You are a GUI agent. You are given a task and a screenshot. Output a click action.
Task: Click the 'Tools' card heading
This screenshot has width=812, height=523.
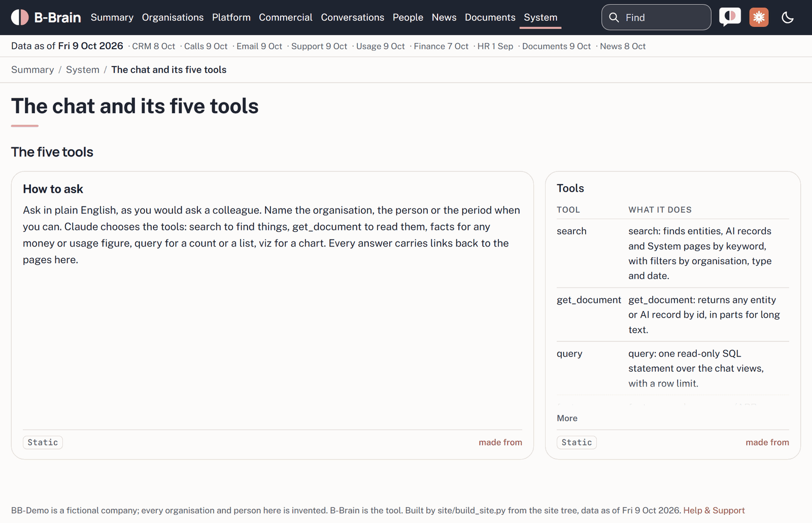(x=570, y=188)
